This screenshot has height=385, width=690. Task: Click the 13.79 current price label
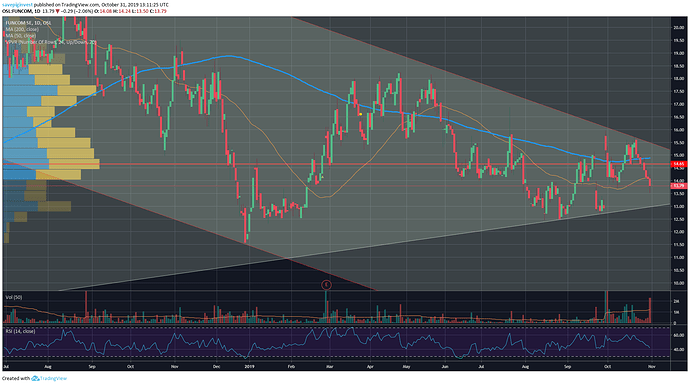(678, 186)
